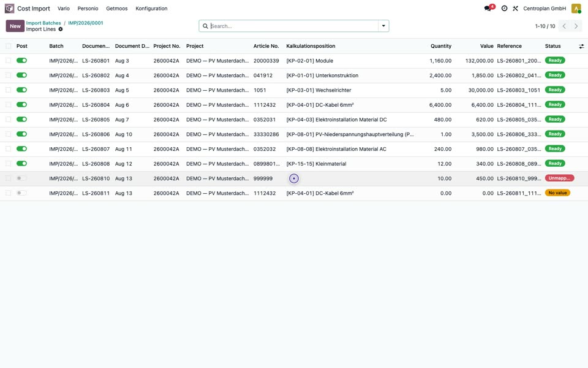Open the Personio menu
Viewport: 588px width, 368px height.
tap(88, 8)
